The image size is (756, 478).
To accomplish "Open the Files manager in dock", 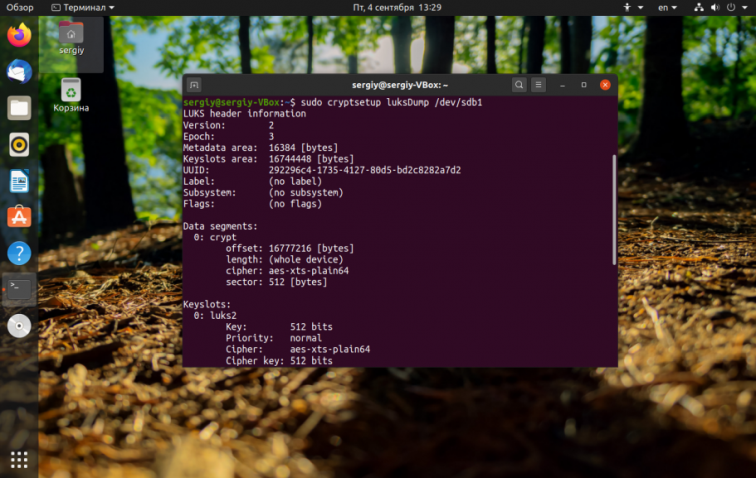I will [x=19, y=108].
